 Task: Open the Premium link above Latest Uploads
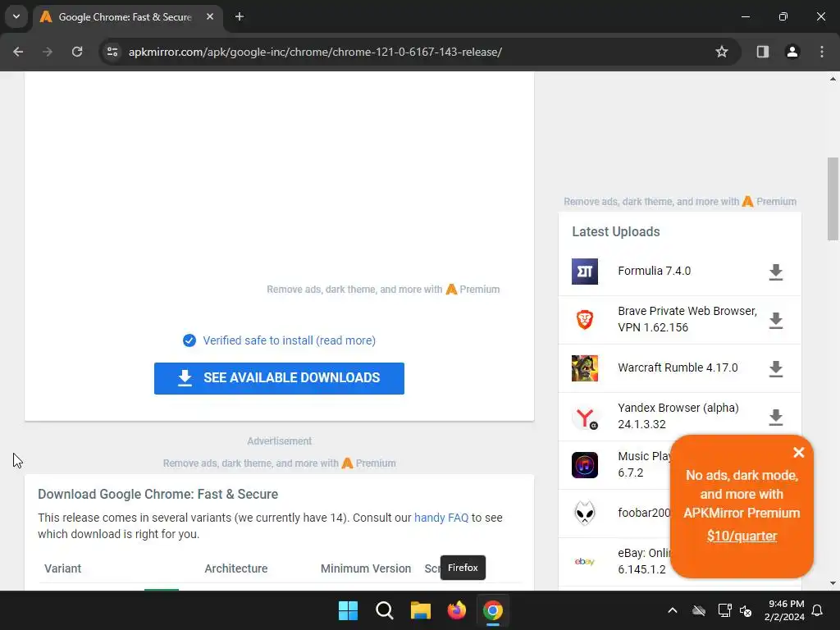pyautogui.click(x=769, y=202)
